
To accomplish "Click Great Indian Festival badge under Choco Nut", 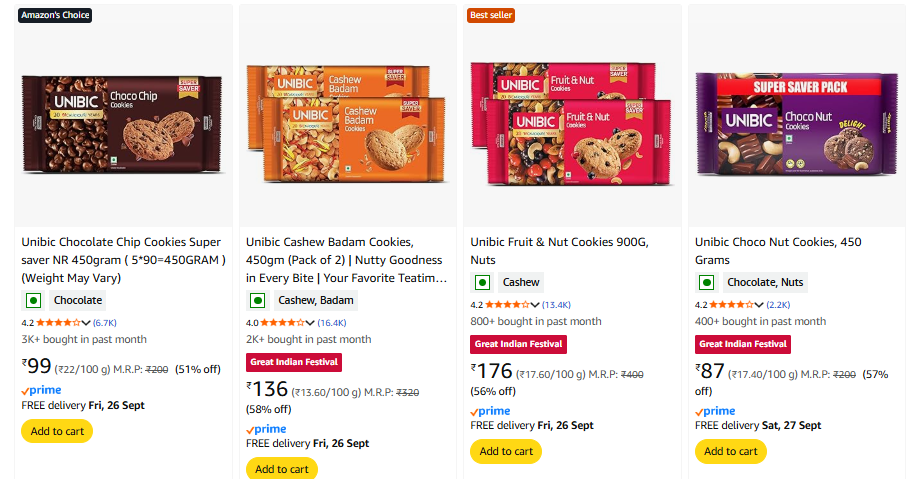I will [743, 344].
